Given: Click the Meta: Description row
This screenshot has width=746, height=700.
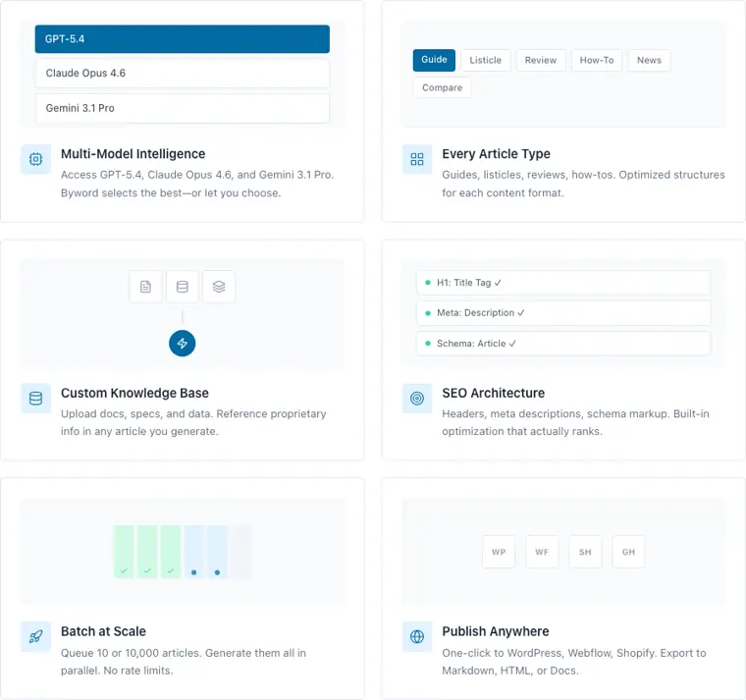Looking at the screenshot, I should pos(563,313).
